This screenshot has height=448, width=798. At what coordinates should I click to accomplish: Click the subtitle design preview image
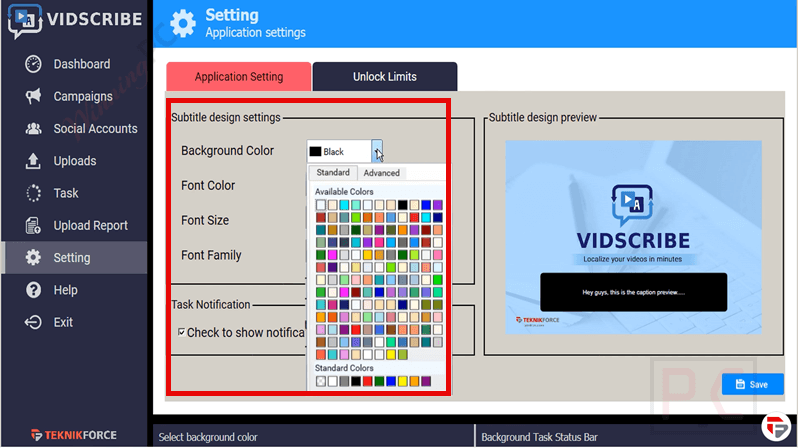point(633,237)
